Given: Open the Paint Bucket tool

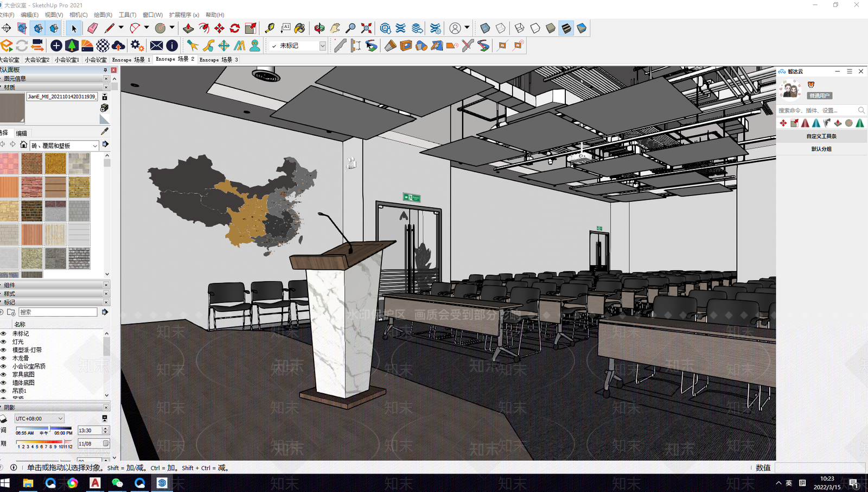Looking at the screenshot, I should [299, 28].
